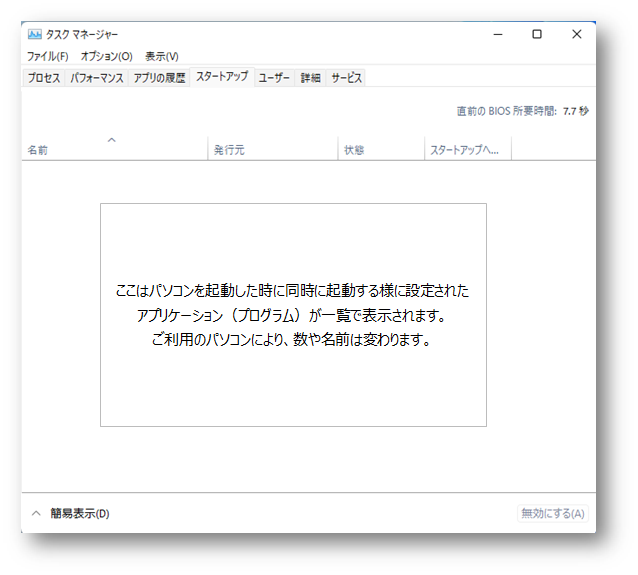Switch to the サービス tab
Viewport: 638px width, 575px height.
click(346, 78)
